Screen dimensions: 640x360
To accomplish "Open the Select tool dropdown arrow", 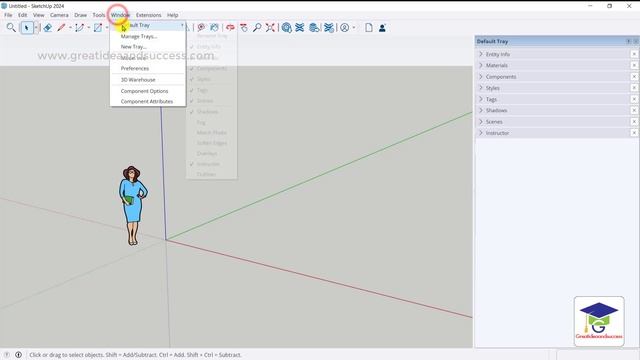I will (36, 28).
